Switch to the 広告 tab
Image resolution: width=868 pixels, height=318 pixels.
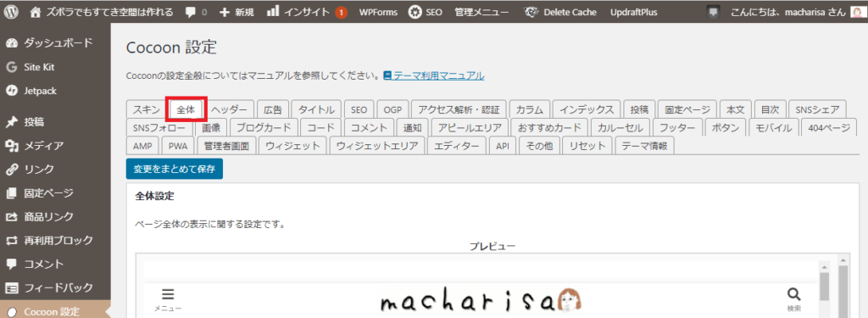272,109
